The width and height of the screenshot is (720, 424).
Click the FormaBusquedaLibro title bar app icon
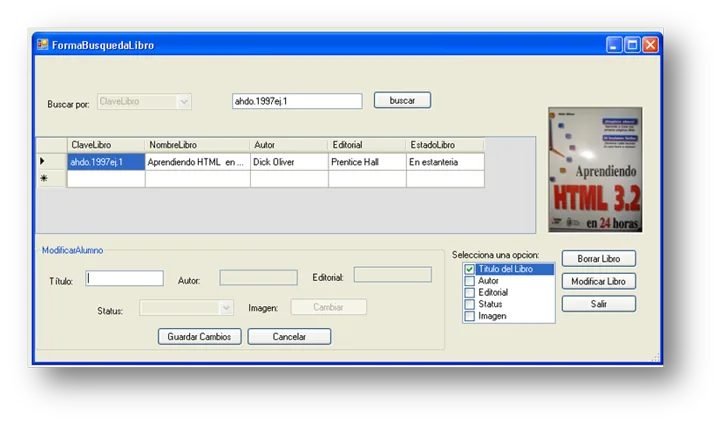(43, 45)
